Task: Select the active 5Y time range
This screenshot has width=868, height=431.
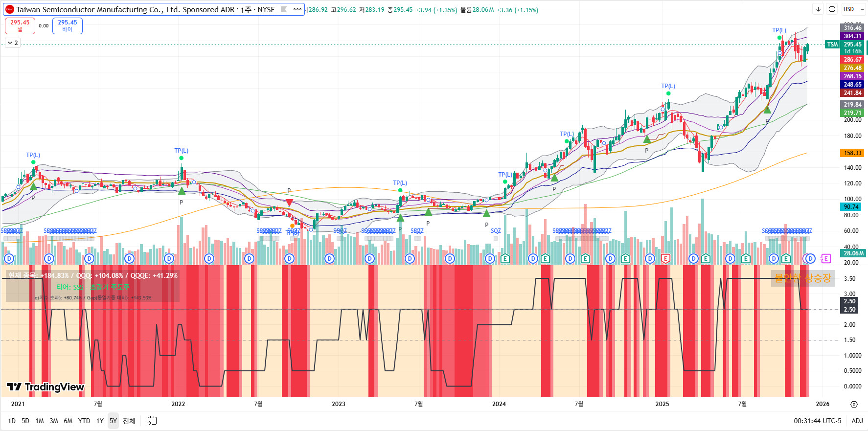Action: 113,421
